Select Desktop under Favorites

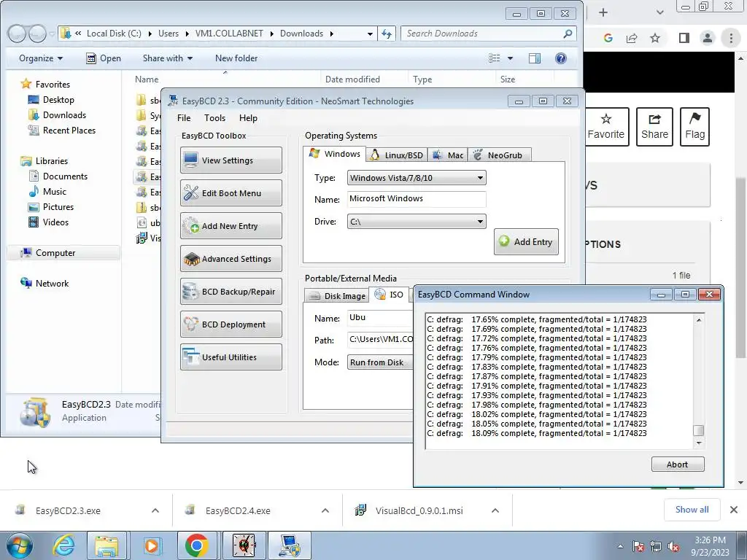(x=52, y=99)
